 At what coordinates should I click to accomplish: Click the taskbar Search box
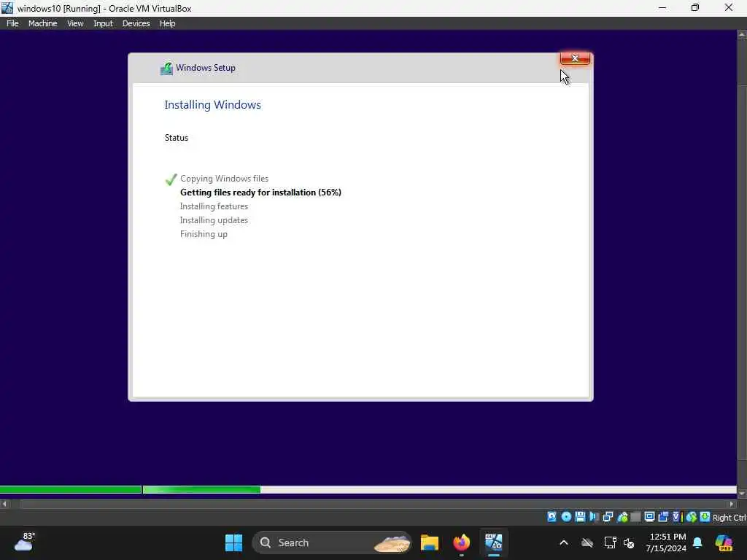332,542
